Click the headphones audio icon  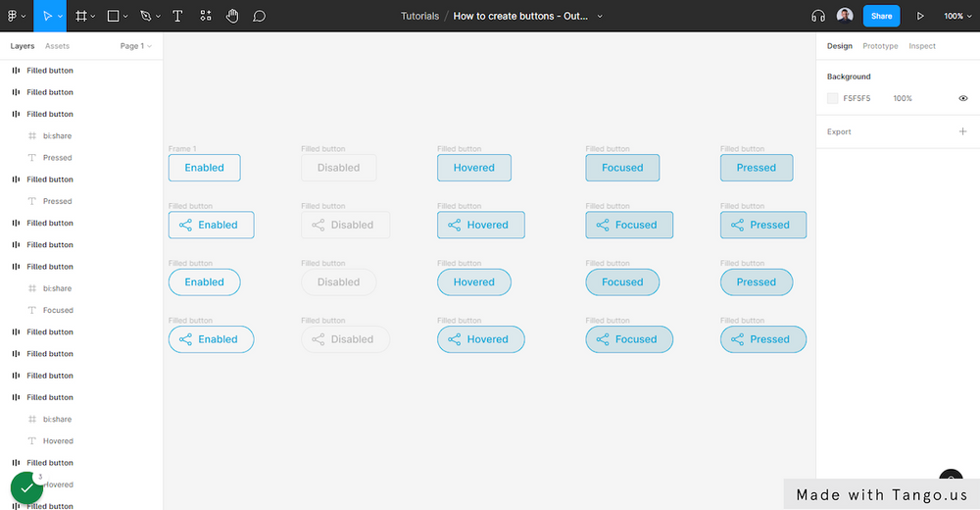point(818,16)
